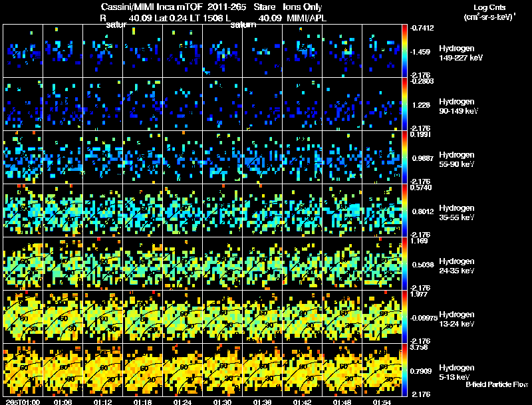Open the 01:48 image in the 149-227 keV row
Screen dimensions: 532x405
pyautogui.click(x=342, y=51)
